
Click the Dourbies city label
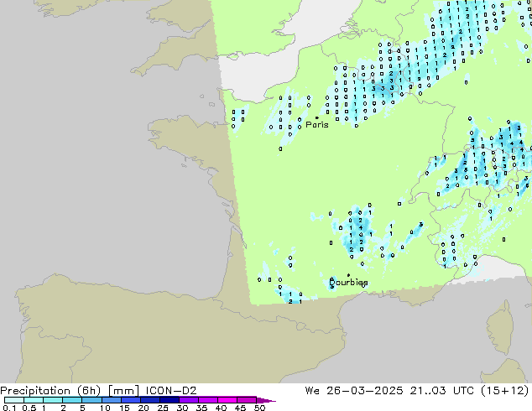point(348,282)
